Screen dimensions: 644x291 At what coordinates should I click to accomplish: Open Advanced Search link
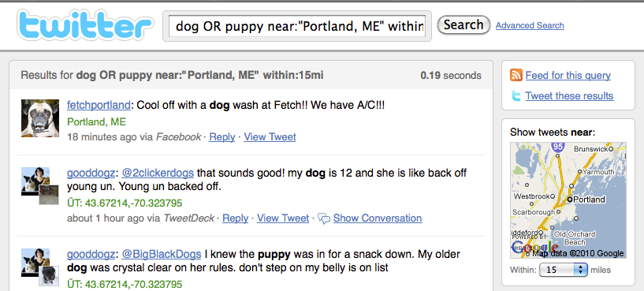[x=530, y=25]
